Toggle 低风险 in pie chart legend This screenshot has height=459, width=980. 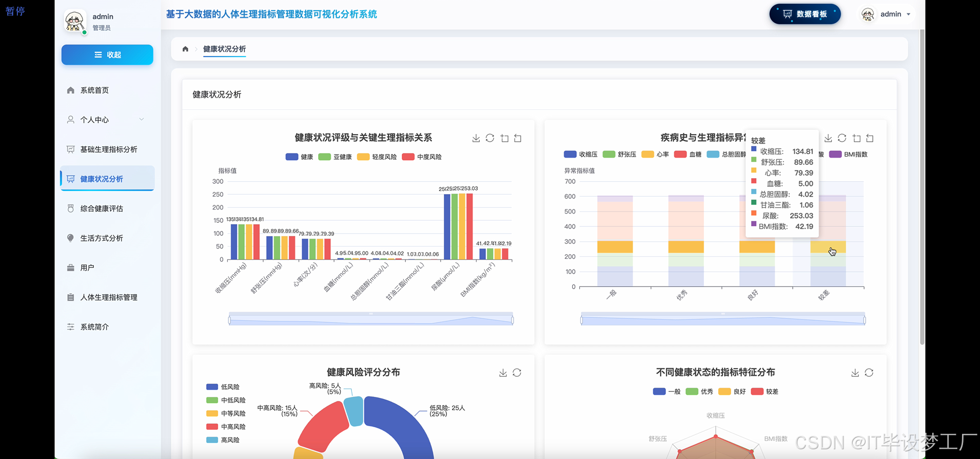[x=223, y=387]
